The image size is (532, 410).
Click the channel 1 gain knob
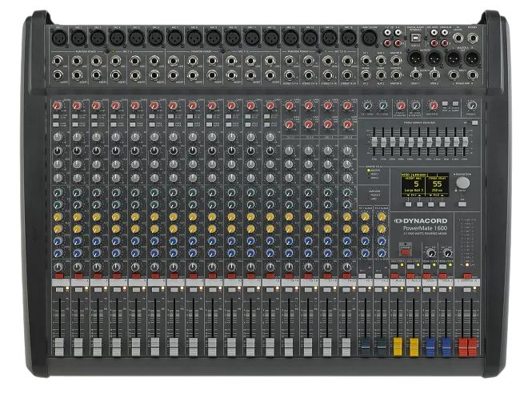[x=58, y=106]
